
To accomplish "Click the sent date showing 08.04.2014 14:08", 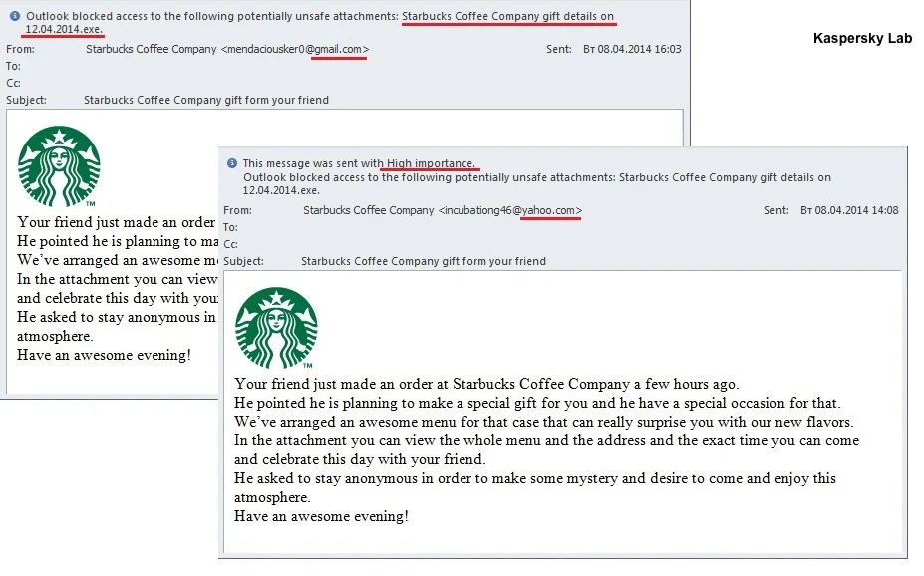I will coord(849,211).
